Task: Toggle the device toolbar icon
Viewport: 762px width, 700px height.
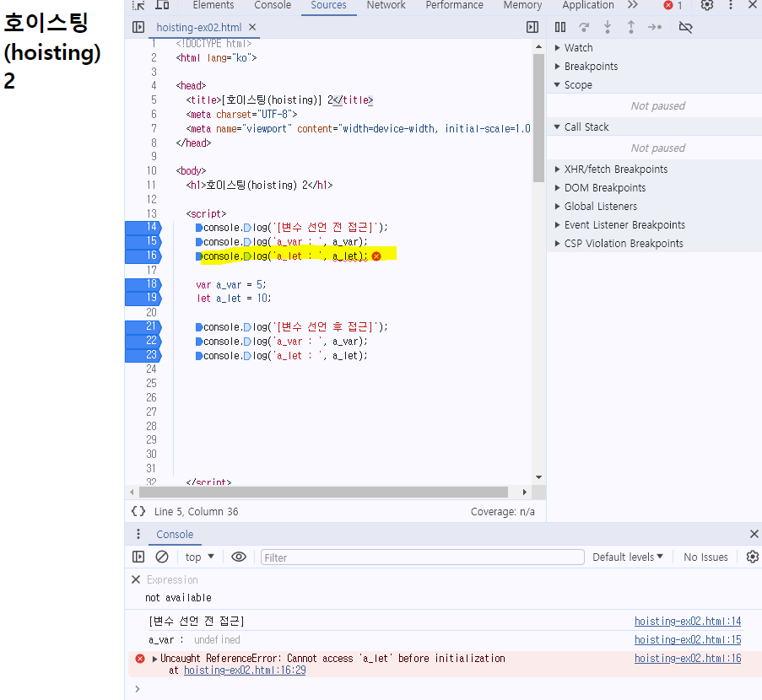Action: (x=162, y=5)
